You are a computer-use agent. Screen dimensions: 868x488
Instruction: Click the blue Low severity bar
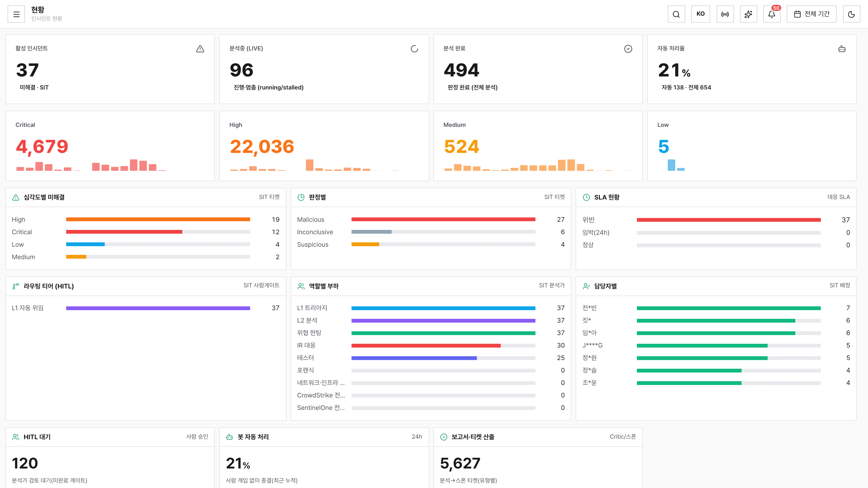point(85,245)
